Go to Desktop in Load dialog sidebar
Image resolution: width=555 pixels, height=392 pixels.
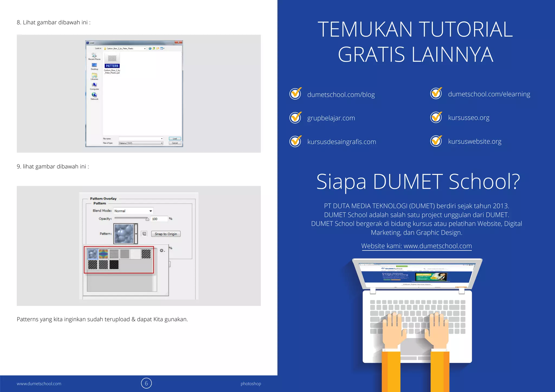coord(94,67)
